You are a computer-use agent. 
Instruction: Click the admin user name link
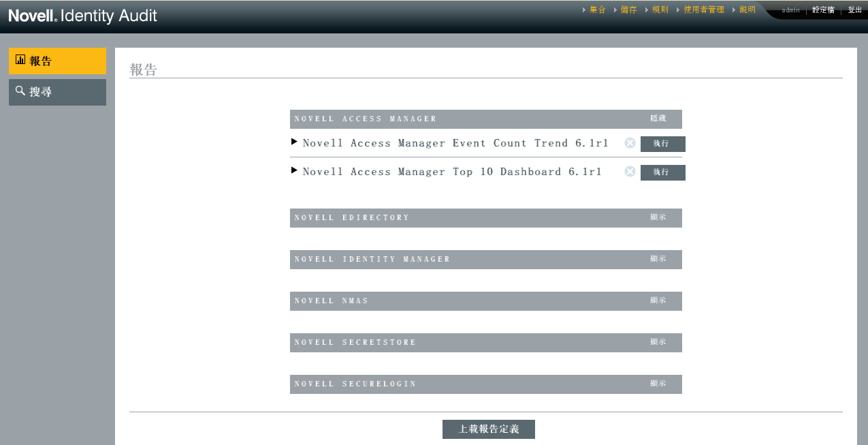790,10
